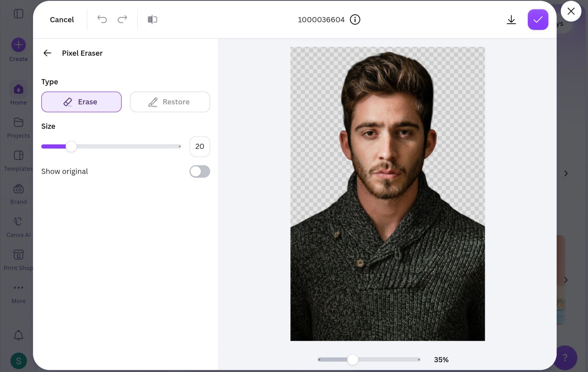Close the editor with the X button
This screenshot has width=588, height=372.
tap(571, 11)
